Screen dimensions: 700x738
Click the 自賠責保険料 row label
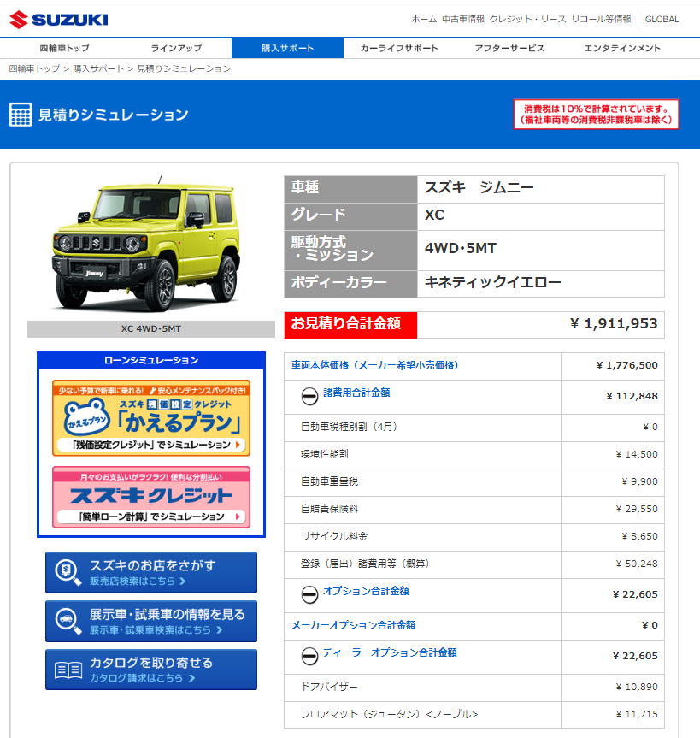click(329, 509)
